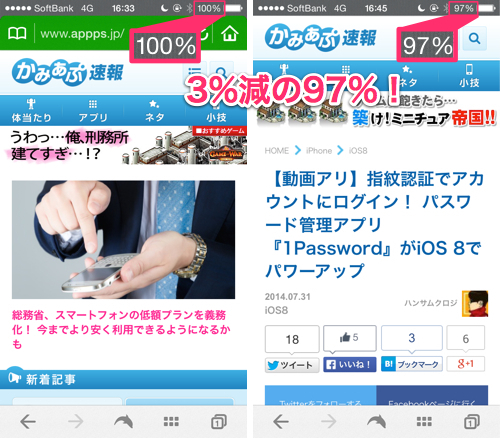Select the アプリ tab on left screen
The image size is (500, 438).
(93, 111)
